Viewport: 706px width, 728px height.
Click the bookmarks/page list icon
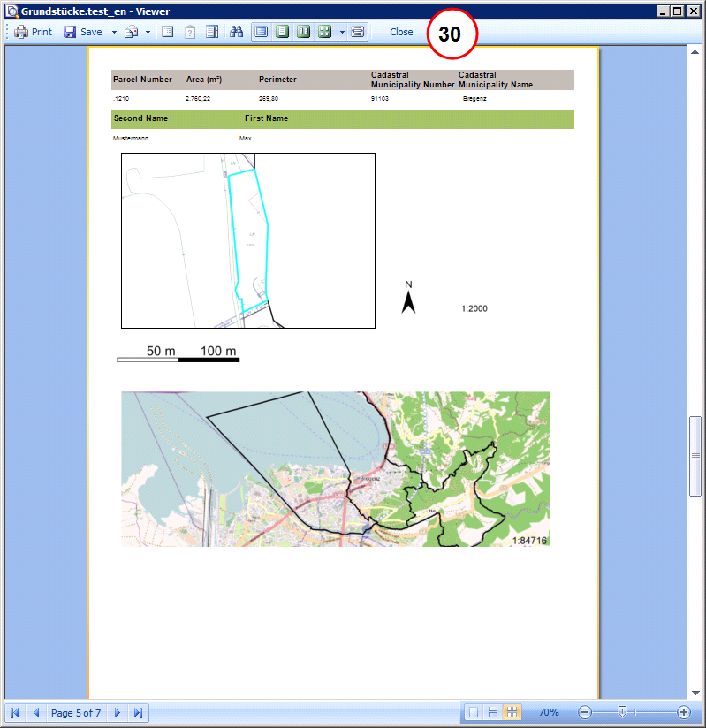(x=167, y=32)
